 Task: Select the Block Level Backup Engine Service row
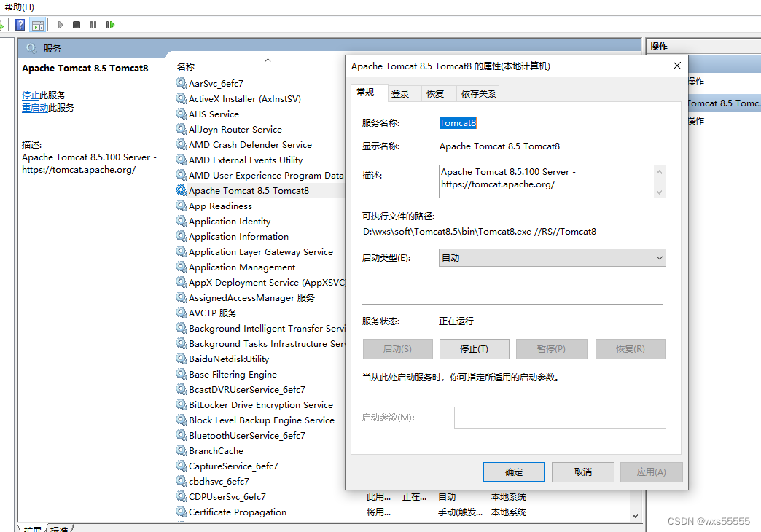click(x=260, y=420)
